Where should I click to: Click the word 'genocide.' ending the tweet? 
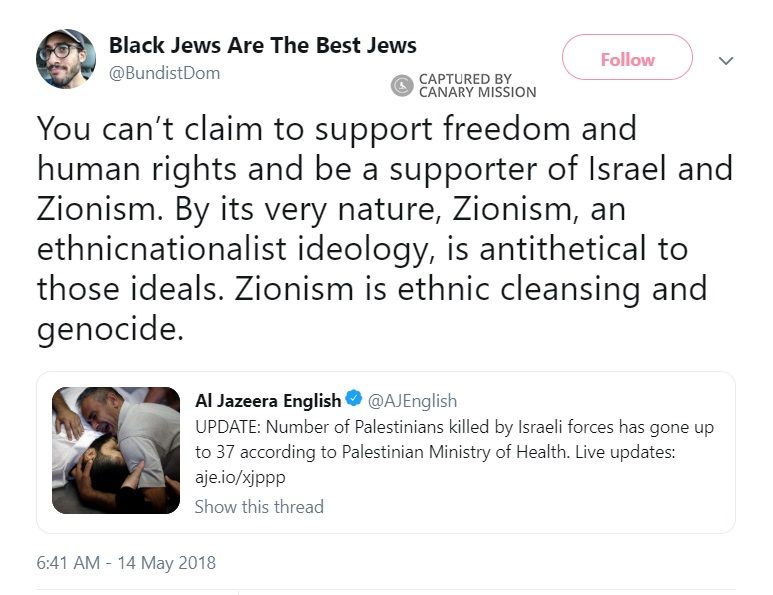pos(110,330)
